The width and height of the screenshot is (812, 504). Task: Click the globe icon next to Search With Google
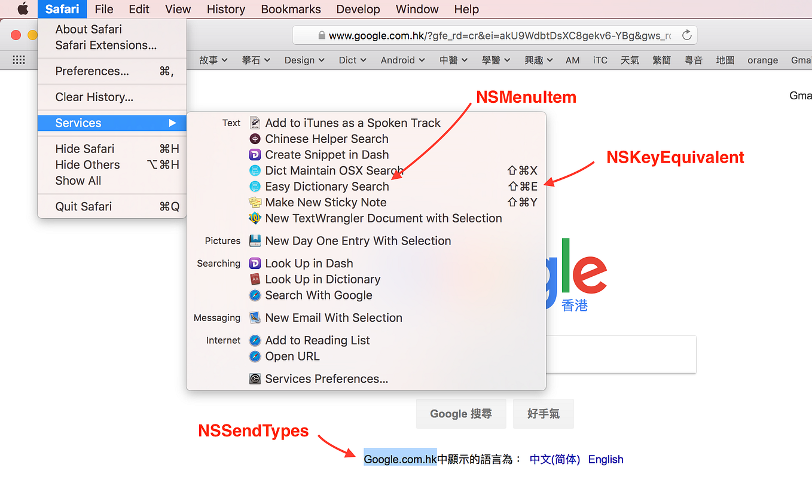pyautogui.click(x=255, y=295)
